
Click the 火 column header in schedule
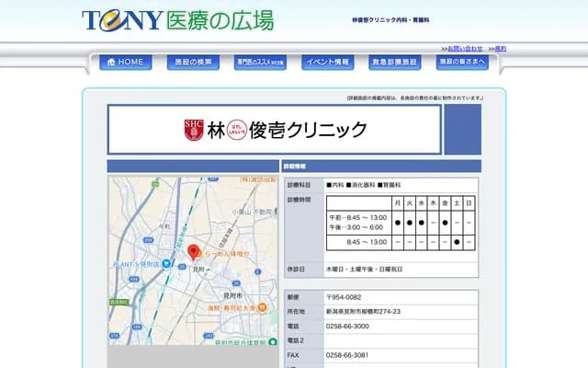pos(410,203)
